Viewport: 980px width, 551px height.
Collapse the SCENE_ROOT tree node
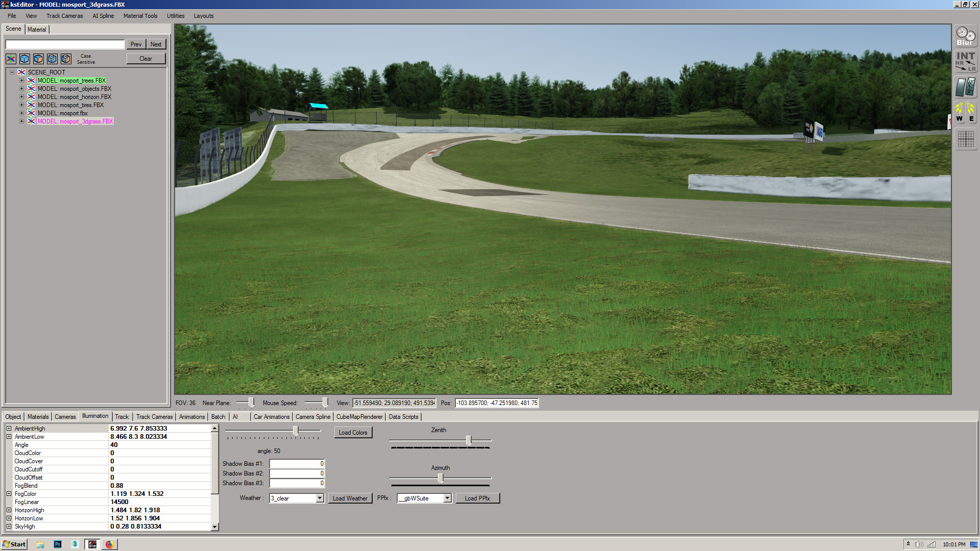click(12, 72)
